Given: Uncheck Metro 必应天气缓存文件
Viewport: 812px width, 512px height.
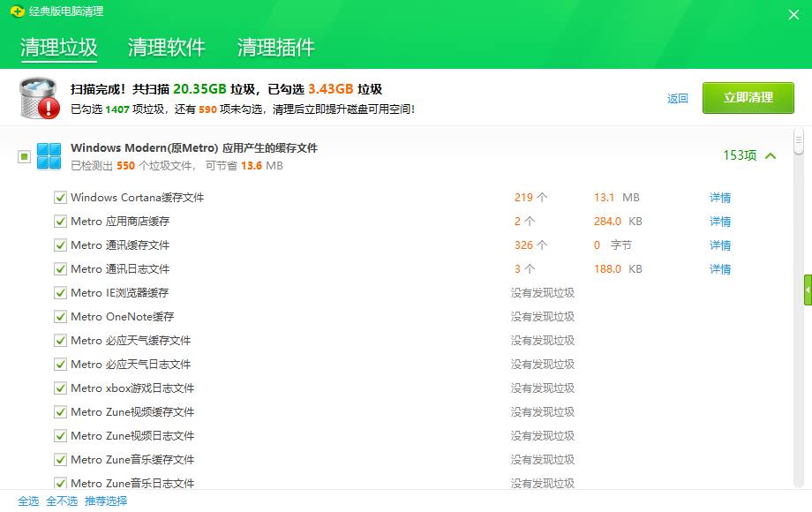Looking at the screenshot, I should 61,340.
